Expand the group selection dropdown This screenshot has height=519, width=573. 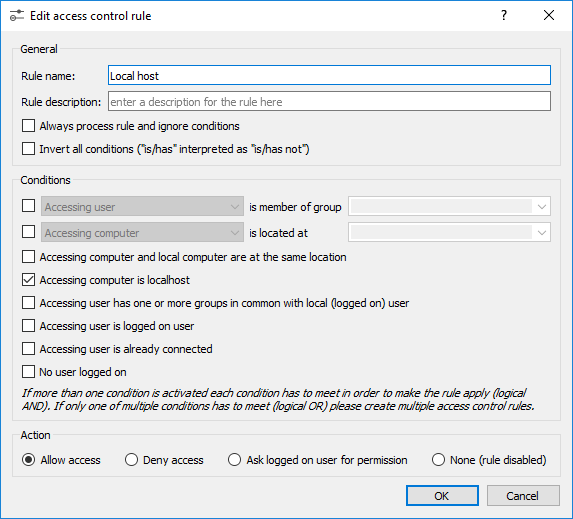pos(449,207)
